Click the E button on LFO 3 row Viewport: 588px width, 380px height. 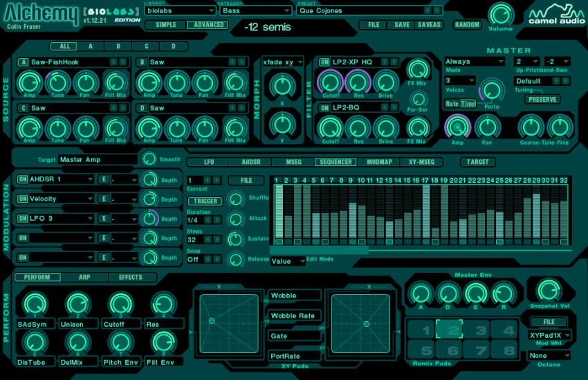[x=104, y=218]
